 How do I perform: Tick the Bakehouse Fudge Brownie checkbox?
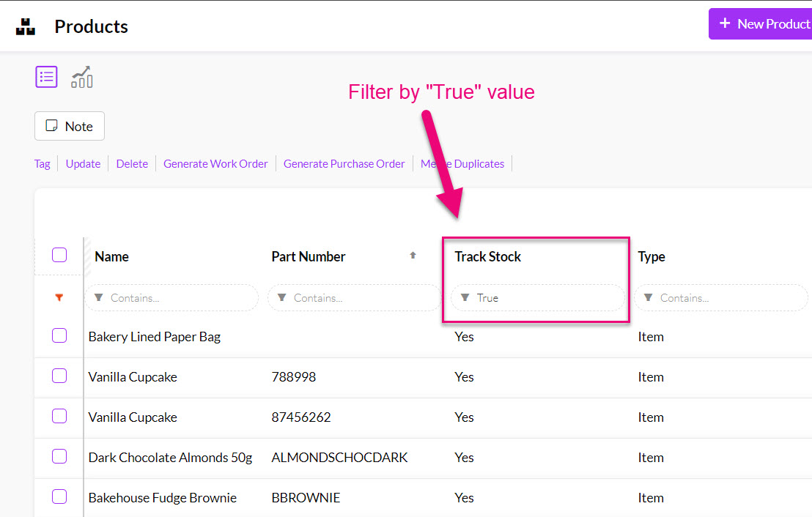(x=59, y=497)
